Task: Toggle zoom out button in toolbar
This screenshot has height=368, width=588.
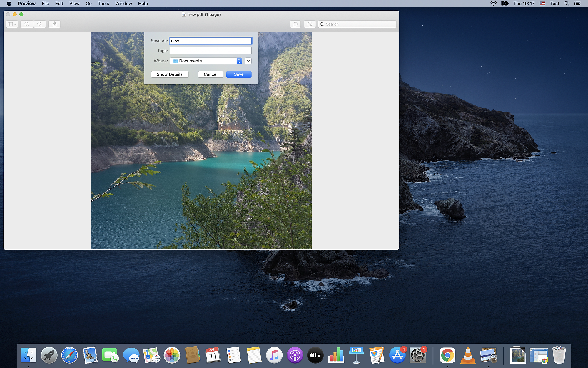Action: 27,24
